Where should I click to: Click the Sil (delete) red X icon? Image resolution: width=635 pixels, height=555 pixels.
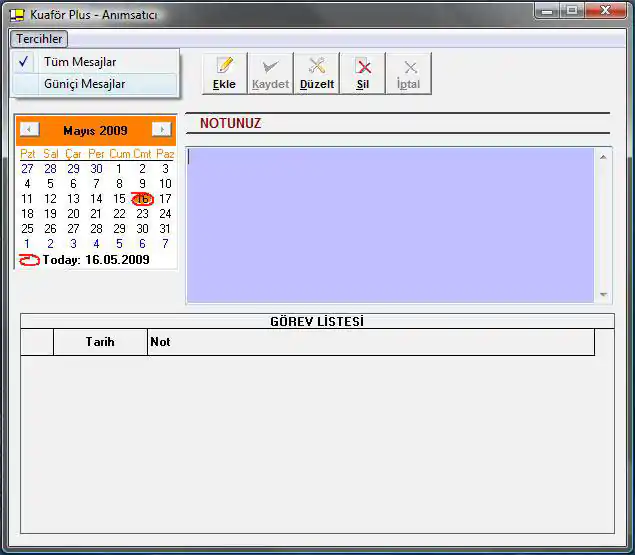[363, 67]
